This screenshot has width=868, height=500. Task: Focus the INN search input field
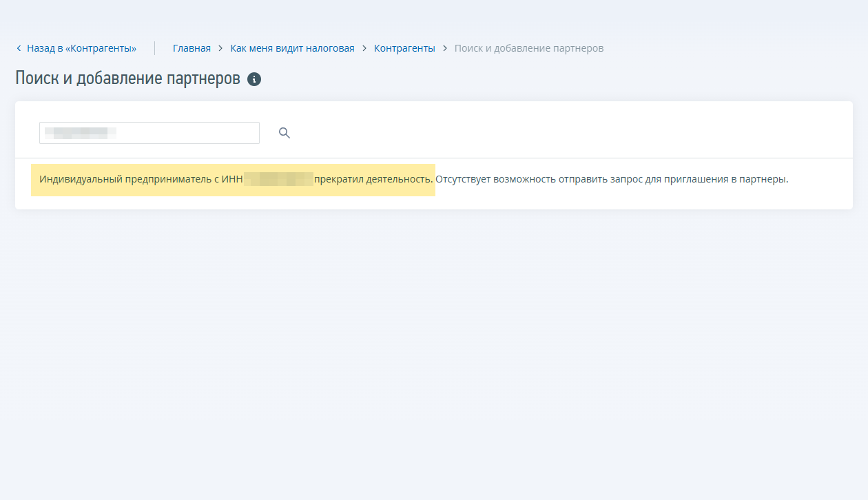click(x=149, y=133)
